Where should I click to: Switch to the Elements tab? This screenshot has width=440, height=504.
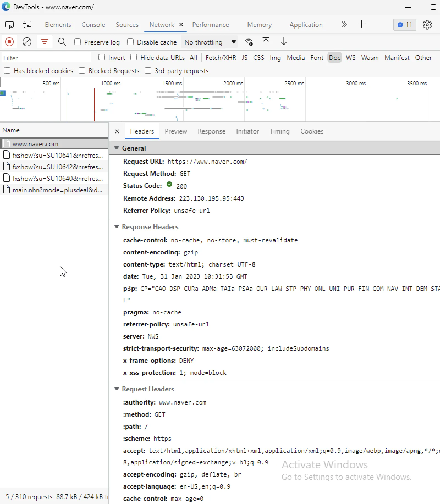click(x=58, y=25)
